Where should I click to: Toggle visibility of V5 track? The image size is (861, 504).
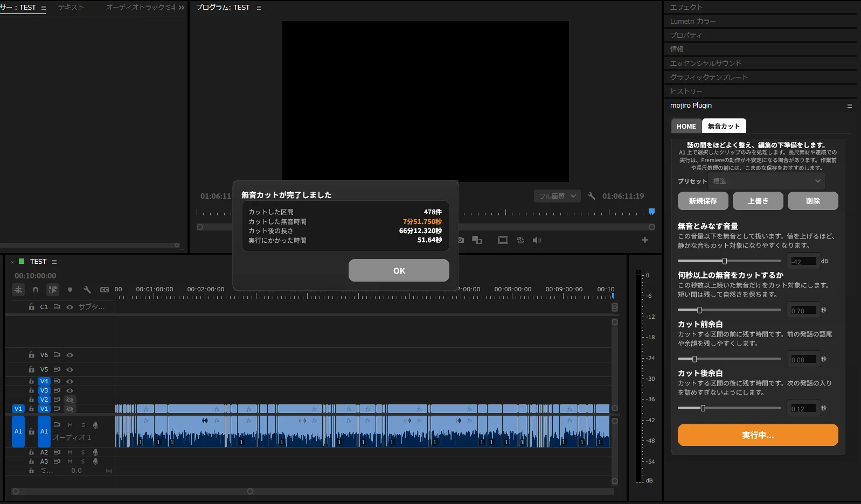[70, 370]
